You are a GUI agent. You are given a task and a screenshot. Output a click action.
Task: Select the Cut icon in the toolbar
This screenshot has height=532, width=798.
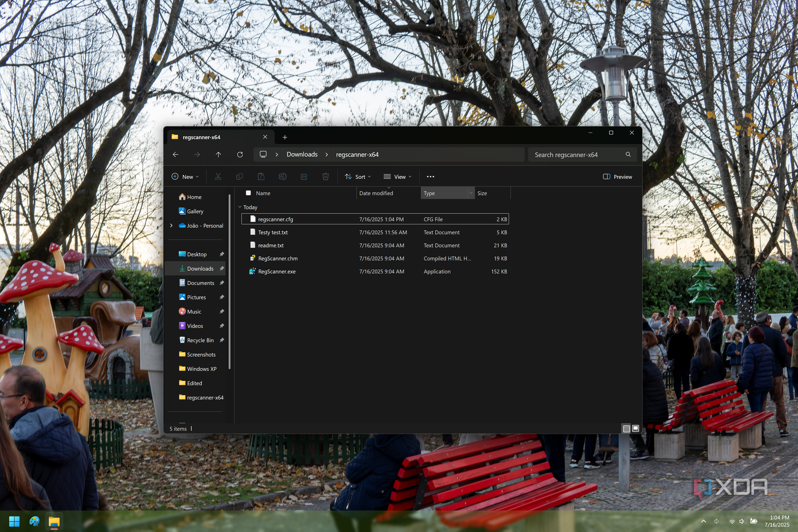pyautogui.click(x=218, y=177)
